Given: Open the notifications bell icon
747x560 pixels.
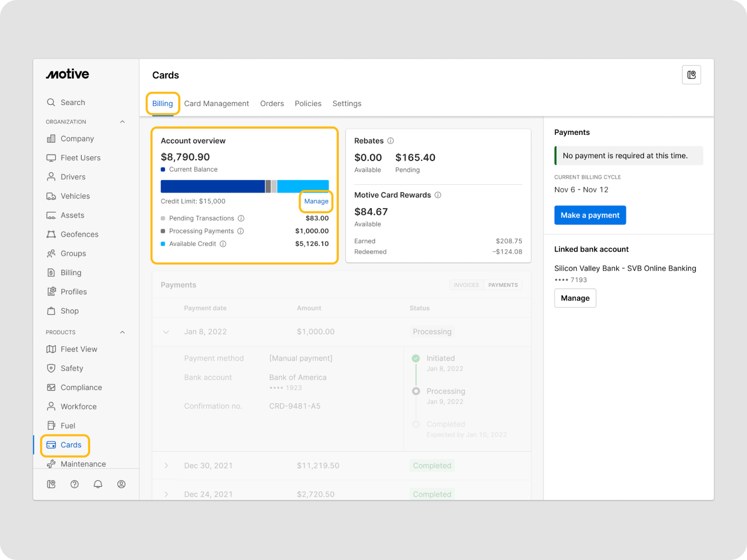Looking at the screenshot, I should pyautogui.click(x=98, y=484).
